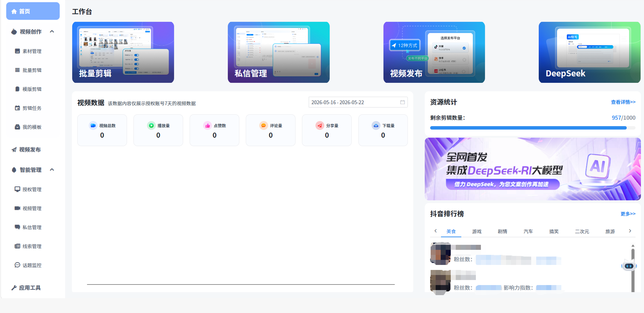Click the 播放量 green play icon
This screenshot has height=313, width=644.
tap(151, 126)
